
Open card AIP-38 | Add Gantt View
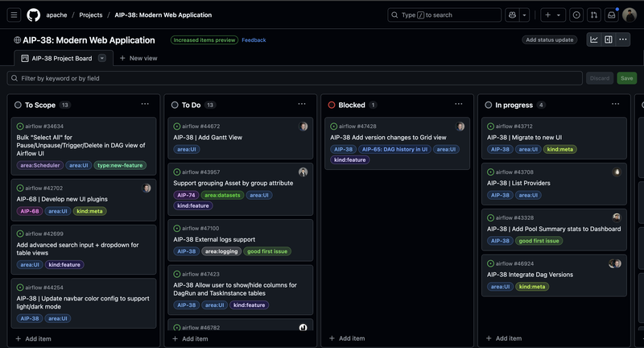[208, 138]
